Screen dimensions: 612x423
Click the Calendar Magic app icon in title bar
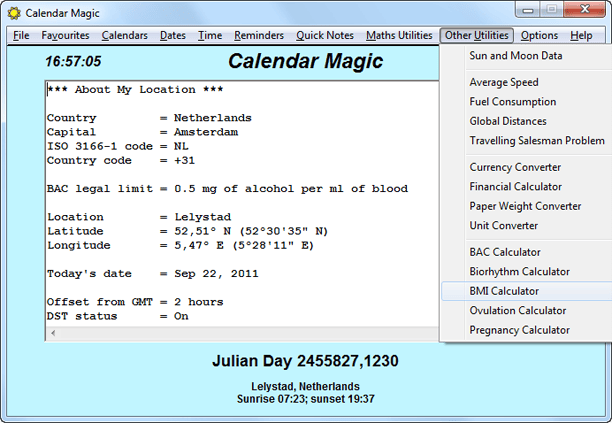pyautogui.click(x=14, y=13)
